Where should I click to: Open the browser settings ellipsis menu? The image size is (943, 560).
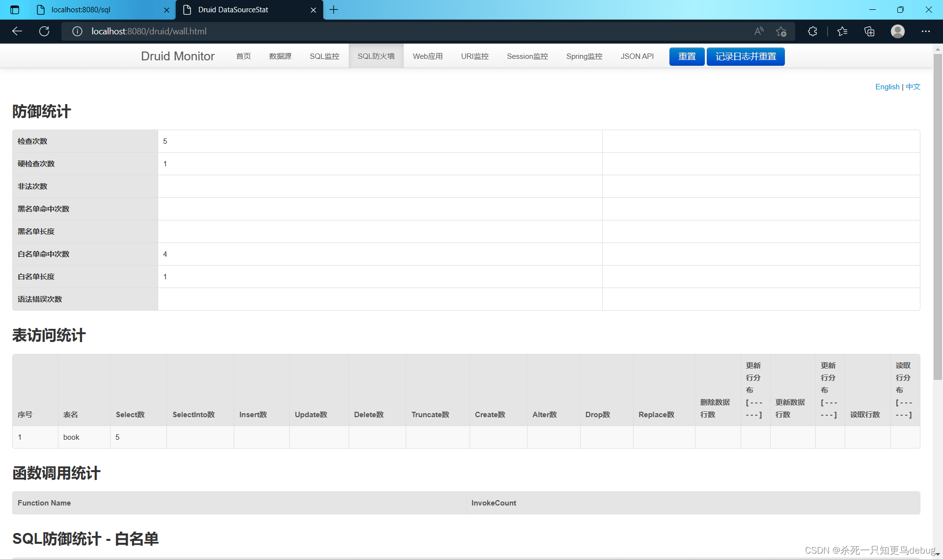(x=926, y=31)
